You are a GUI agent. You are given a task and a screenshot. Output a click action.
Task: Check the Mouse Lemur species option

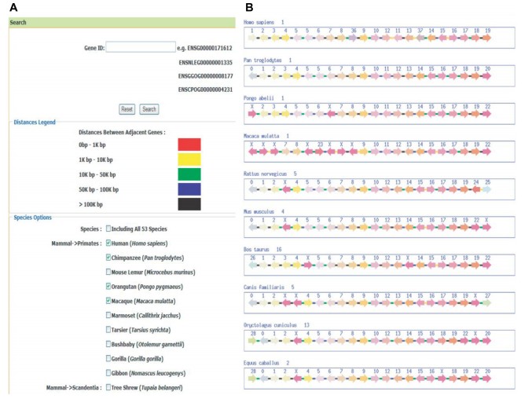coord(108,272)
